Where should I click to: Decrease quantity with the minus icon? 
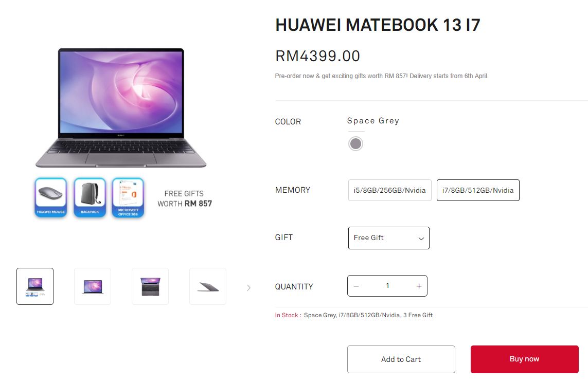(x=357, y=286)
